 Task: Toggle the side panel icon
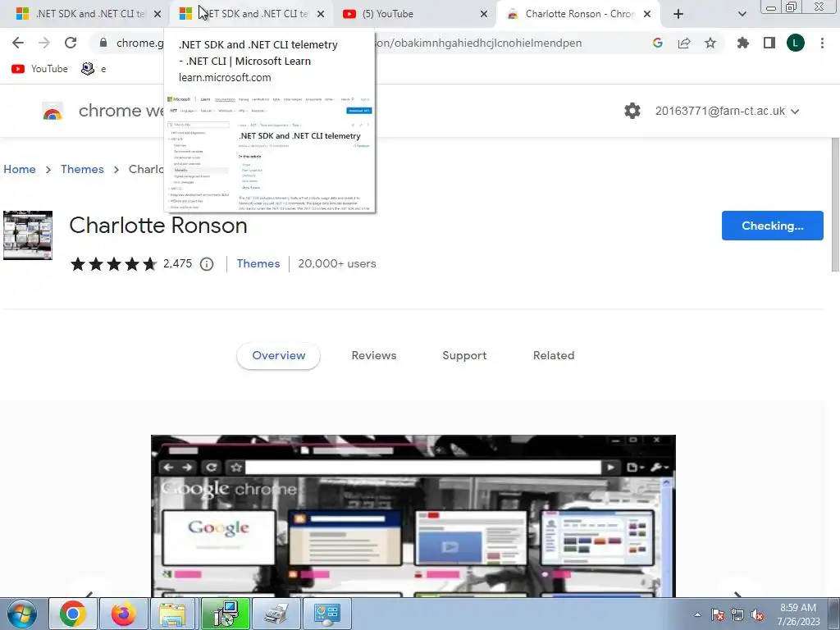click(x=769, y=43)
